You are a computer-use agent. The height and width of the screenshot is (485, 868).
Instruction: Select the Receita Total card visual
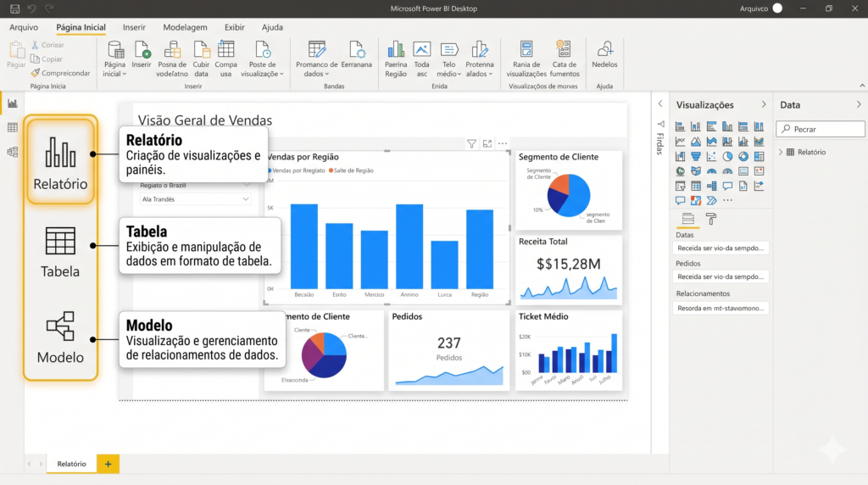(x=569, y=270)
